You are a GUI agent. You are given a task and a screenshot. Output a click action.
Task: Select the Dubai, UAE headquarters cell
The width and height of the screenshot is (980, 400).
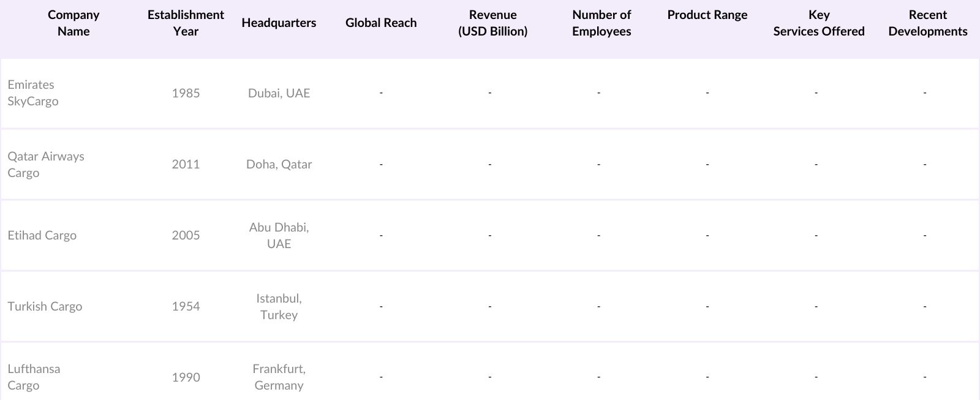click(279, 93)
